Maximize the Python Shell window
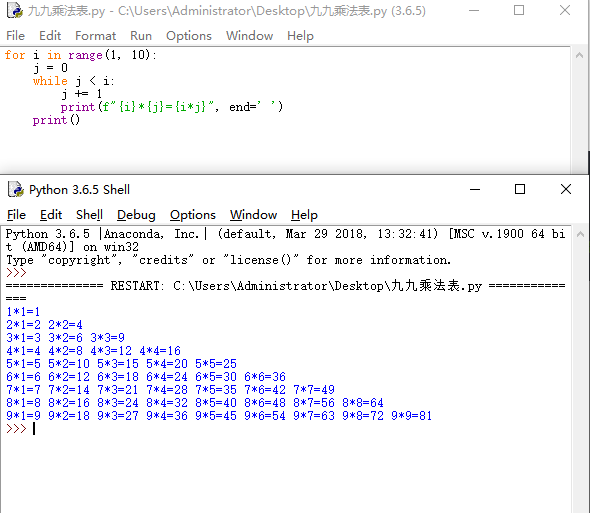Image resolution: width=590 pixels, height=513 pixels. [520, 189]
